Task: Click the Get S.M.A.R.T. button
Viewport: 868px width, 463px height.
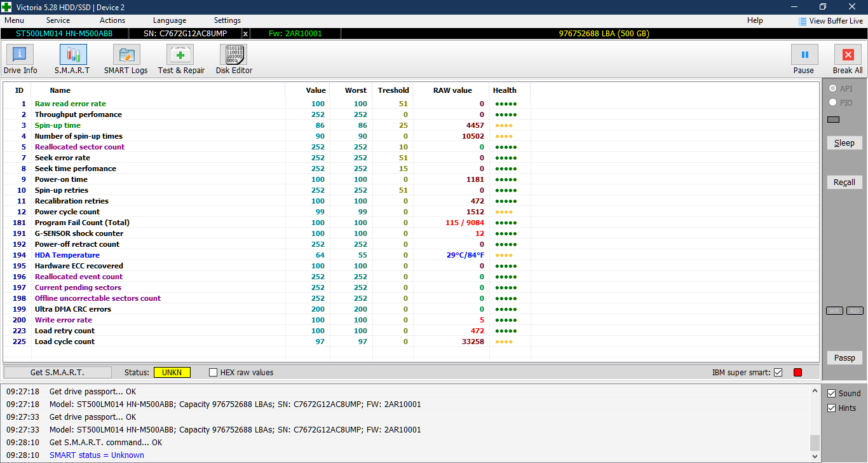Action: click(57, 372)
